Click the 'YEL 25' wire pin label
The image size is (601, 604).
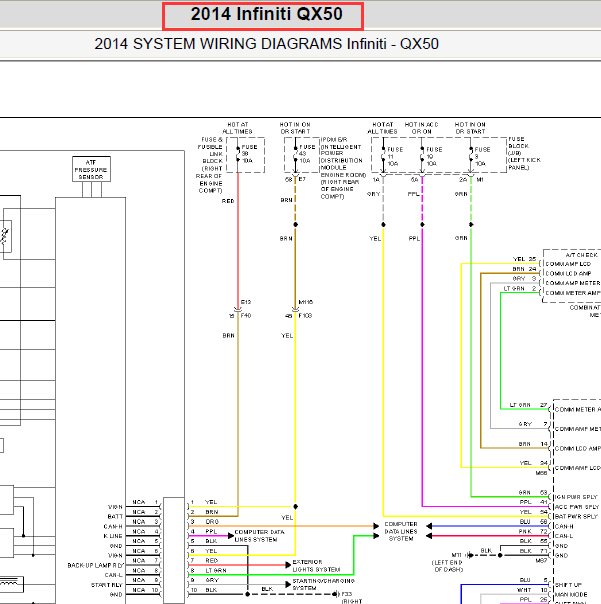click(x=524, y=259)
